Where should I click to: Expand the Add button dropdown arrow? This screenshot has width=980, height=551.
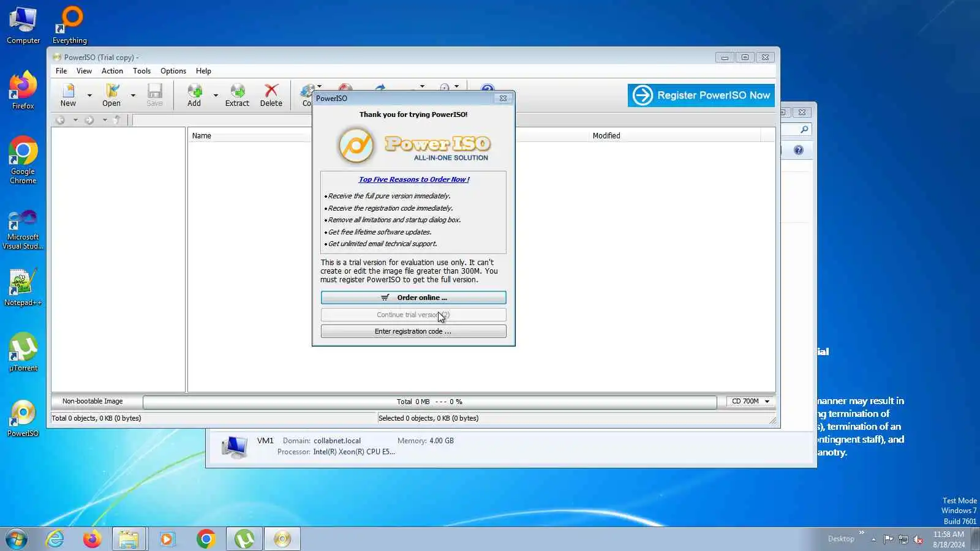point(216,96)
